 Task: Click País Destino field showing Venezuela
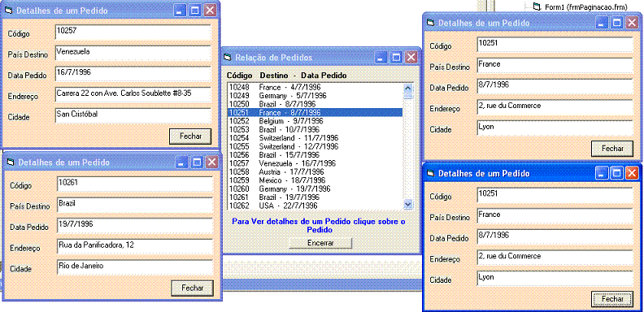[x=133, y=53]
